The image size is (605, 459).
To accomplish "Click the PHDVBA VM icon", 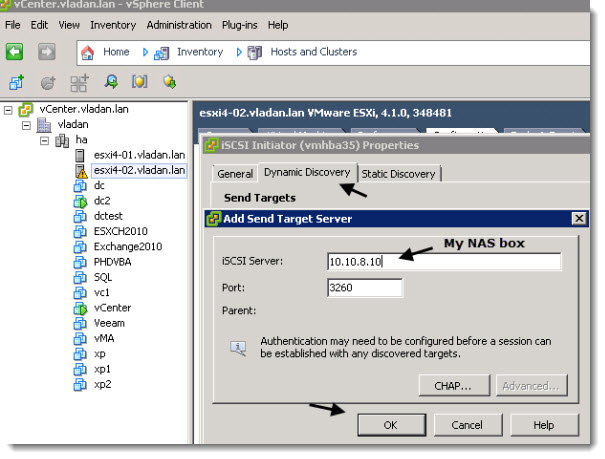I will [80, 262].
